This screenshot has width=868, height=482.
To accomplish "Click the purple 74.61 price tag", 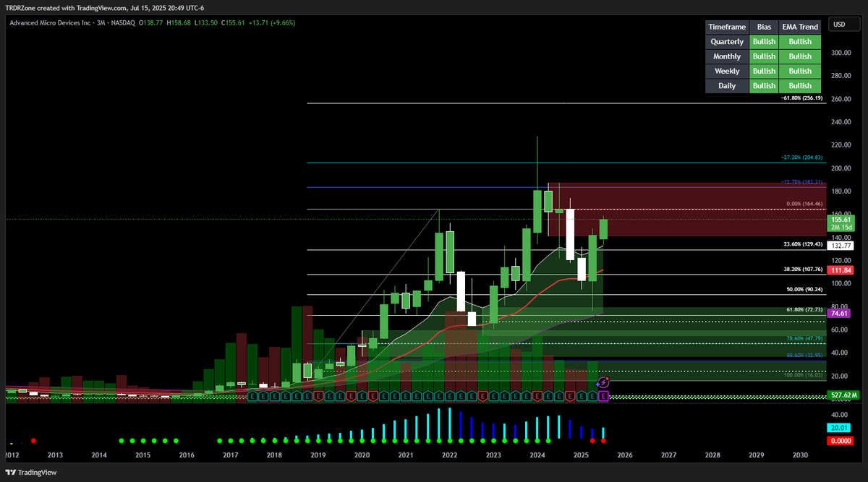I will point(840,313).
